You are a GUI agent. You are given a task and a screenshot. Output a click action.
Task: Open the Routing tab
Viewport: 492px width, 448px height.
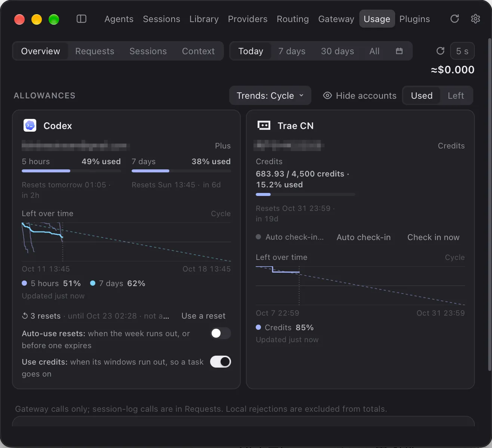[x=293, y=19]
